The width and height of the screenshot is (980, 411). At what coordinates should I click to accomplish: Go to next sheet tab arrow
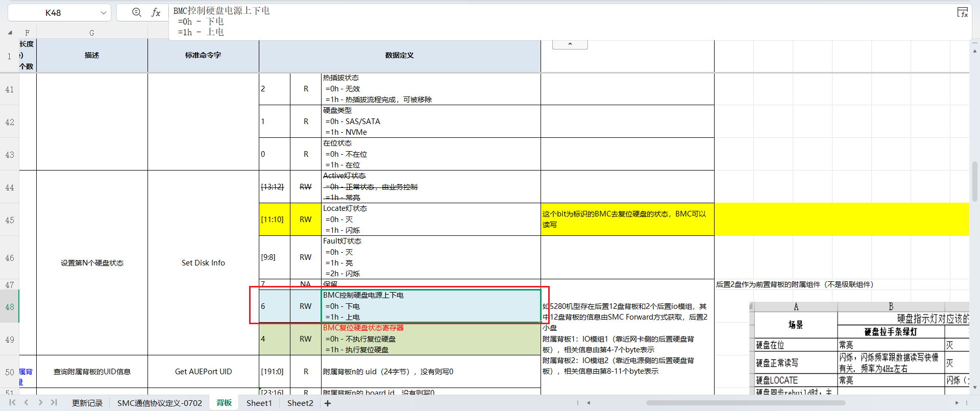point(40,403)
